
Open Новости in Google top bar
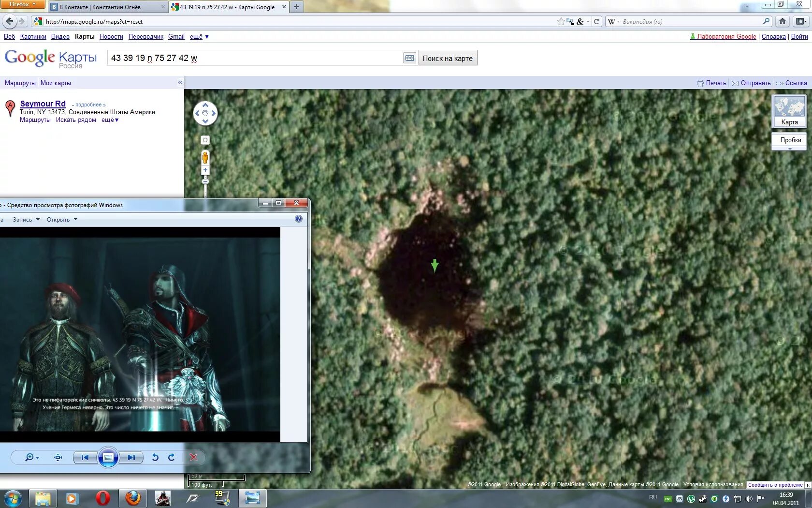pos(111,37)
